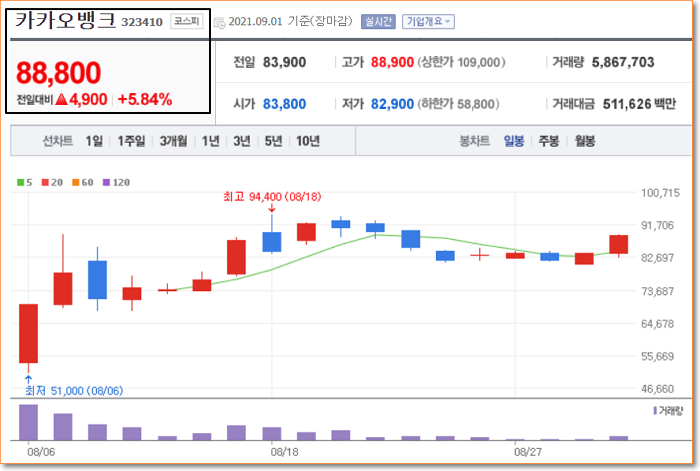The width and height of the screenshot is (700, 471).
Task: Select the 1주일 line chart tab
Action: [x=131, y=141]
